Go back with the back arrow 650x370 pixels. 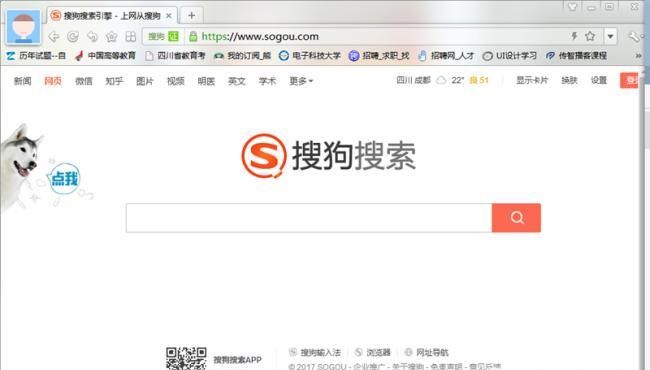53,36
